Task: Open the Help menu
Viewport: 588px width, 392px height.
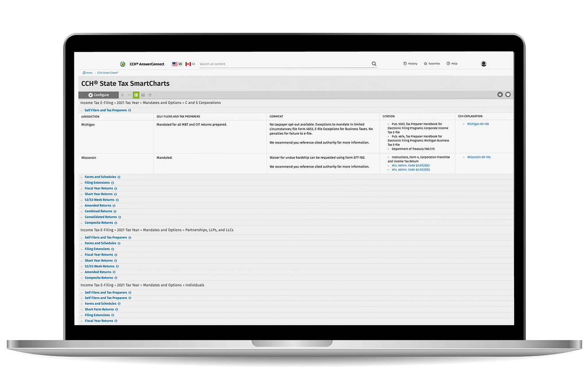Action: 452,64
